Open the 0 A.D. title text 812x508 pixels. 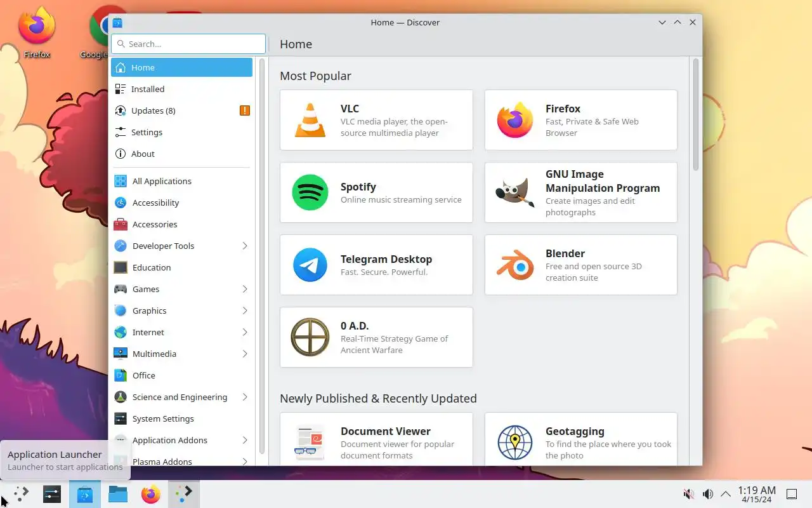point(355,326)
